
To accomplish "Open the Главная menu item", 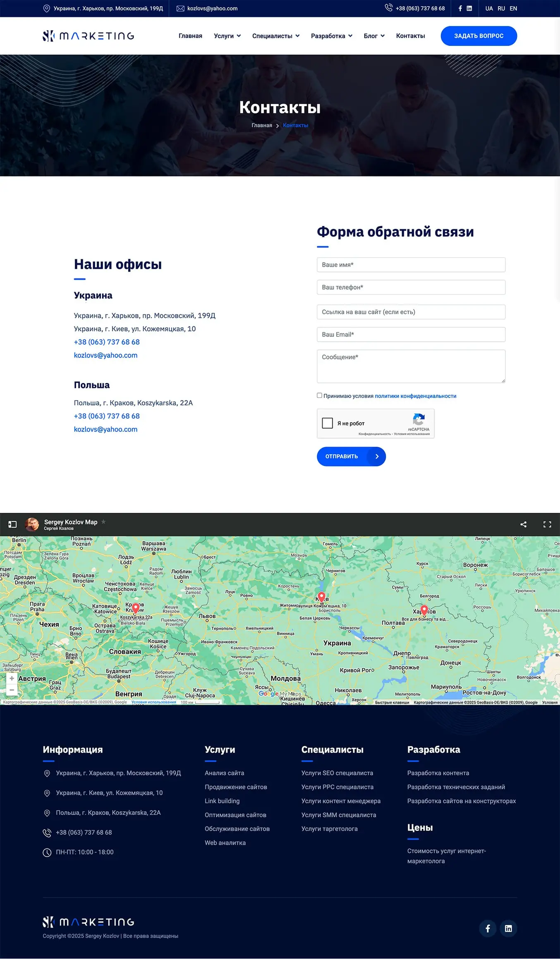I will (x=190, y=36).
